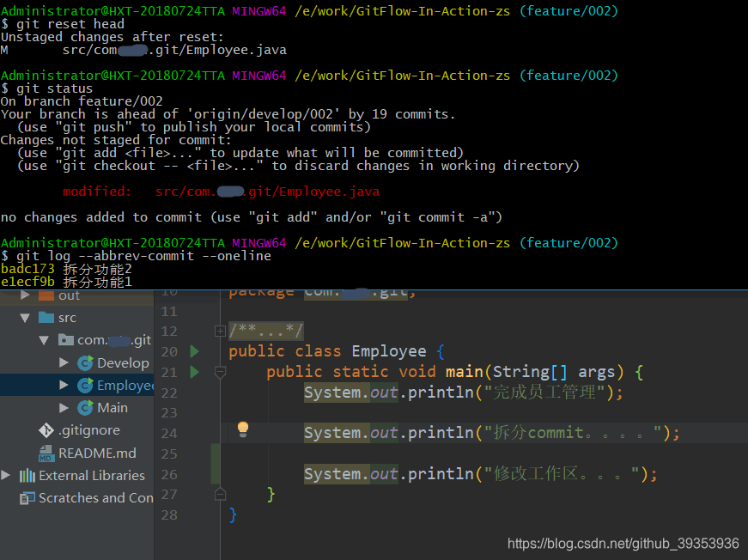Viewport: 748px width, 560px height.
Task: Click the fold end marker at line 27
Action: pyautogui.click(x=220, y=494)
